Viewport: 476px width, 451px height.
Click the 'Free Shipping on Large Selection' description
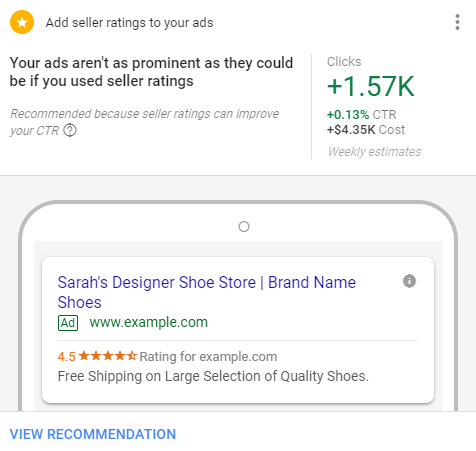[213, 376]
